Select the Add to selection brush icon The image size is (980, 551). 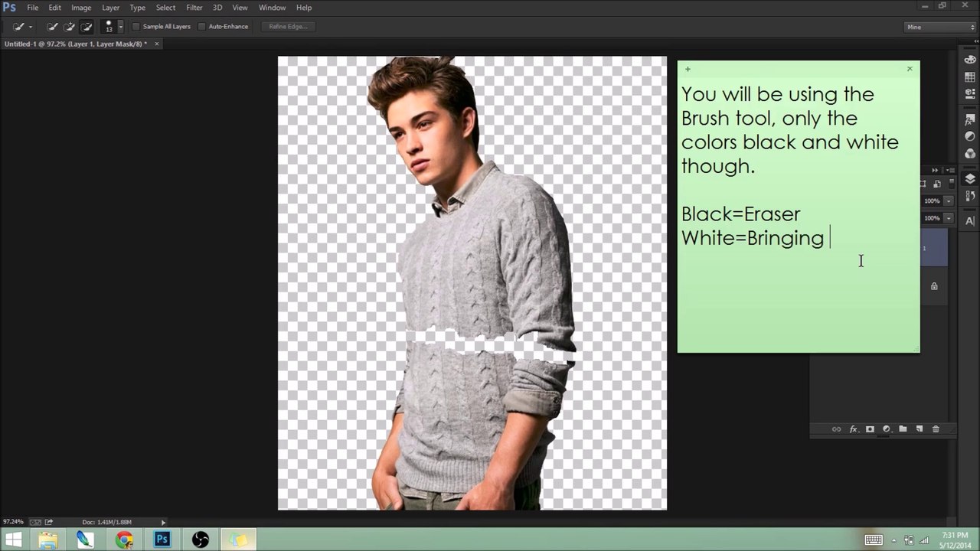pyautogui.click(x=70, y=27)
